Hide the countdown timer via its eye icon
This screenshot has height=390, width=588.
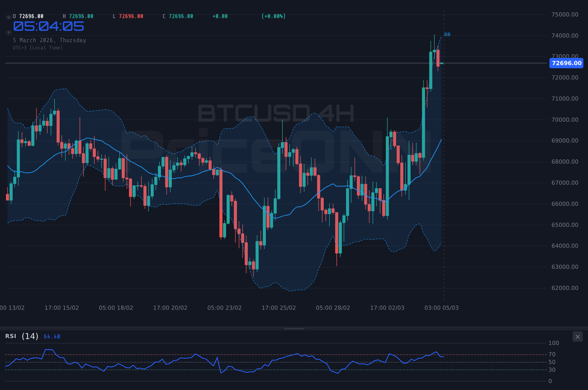point(8,32)
